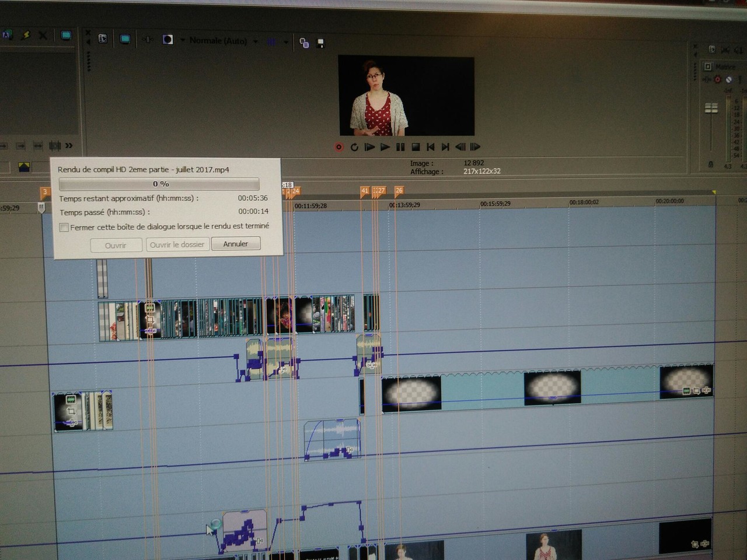Save preview snapshot with the floppy disk icon
Screen dimensions: 747x560
pyautogui.click(x=320, y=43)
